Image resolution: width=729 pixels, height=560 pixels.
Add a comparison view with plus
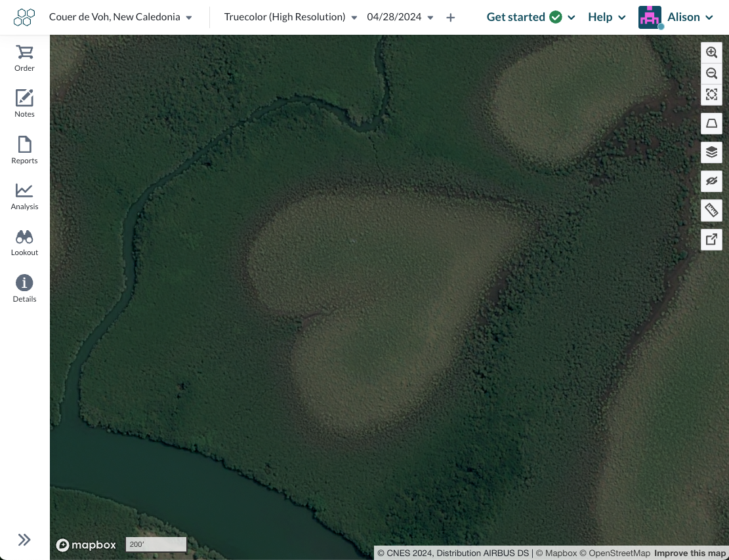451,18
